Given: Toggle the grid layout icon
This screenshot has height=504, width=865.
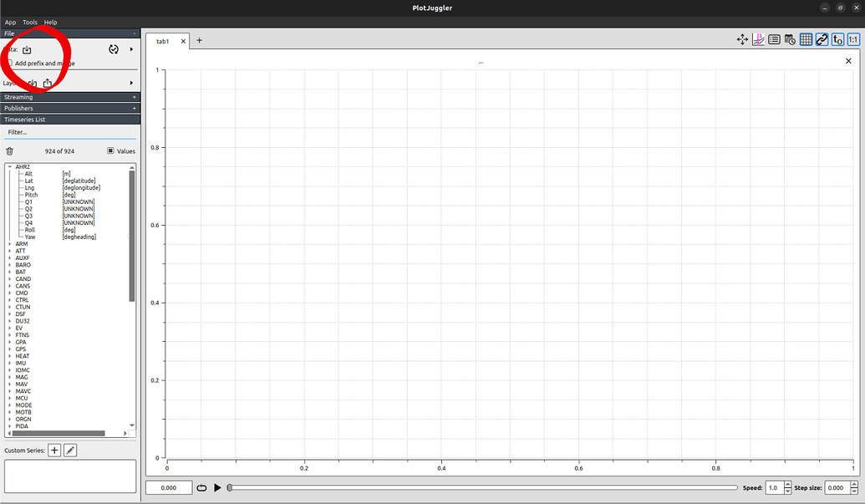Looking at the screenshot, I should [x=806, y=39].
